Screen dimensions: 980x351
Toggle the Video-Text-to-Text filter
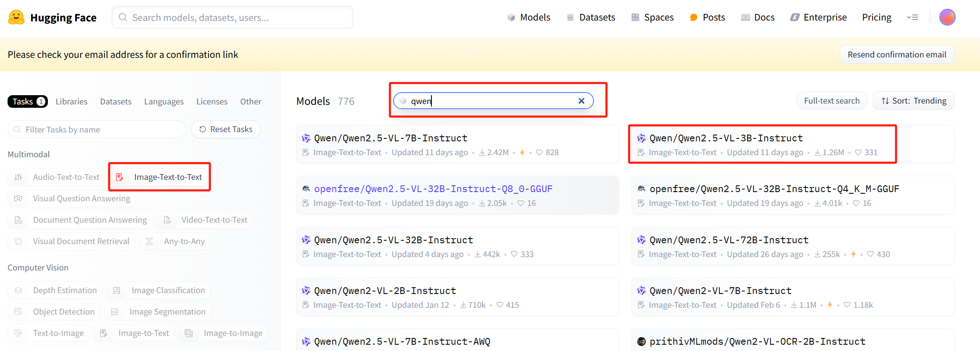pyautogui.click(x=204, y=220)
